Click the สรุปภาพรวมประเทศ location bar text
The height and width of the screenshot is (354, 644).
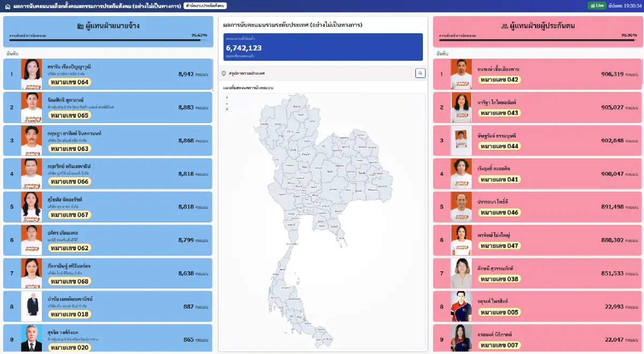tap(246, 73)
